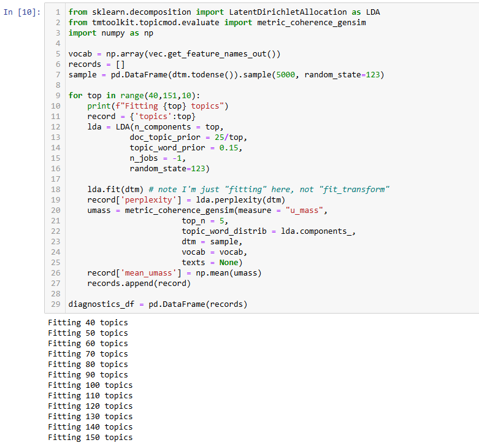Click the n_jobs = -1 line
479x448 pixels.
158,158
